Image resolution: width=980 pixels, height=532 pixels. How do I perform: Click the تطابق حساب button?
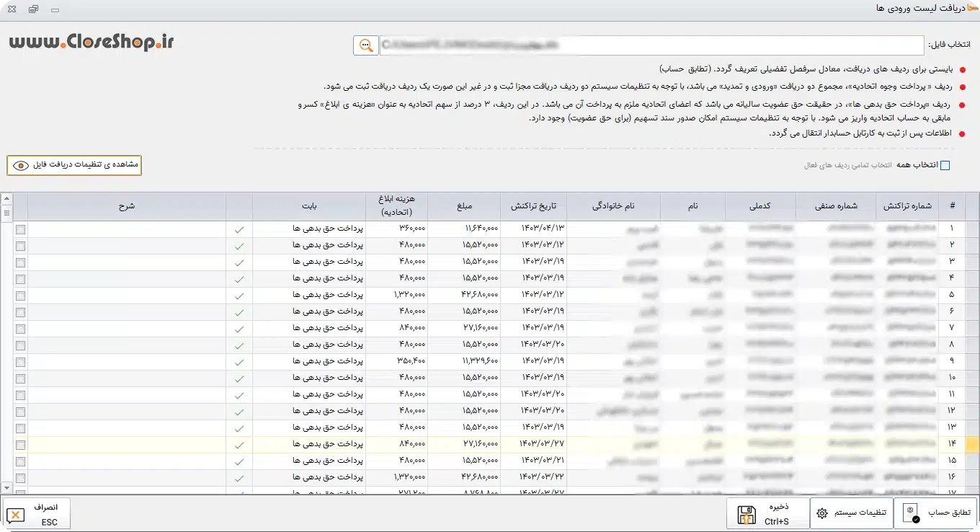pyautogui.click(x=935, y=513)
